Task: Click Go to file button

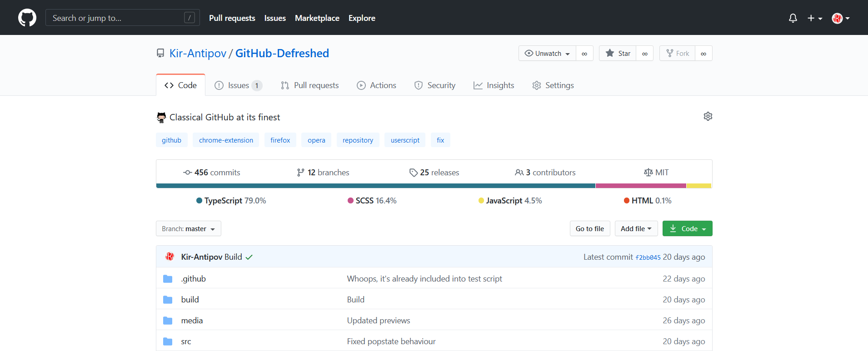Action: tap(590, 228)
